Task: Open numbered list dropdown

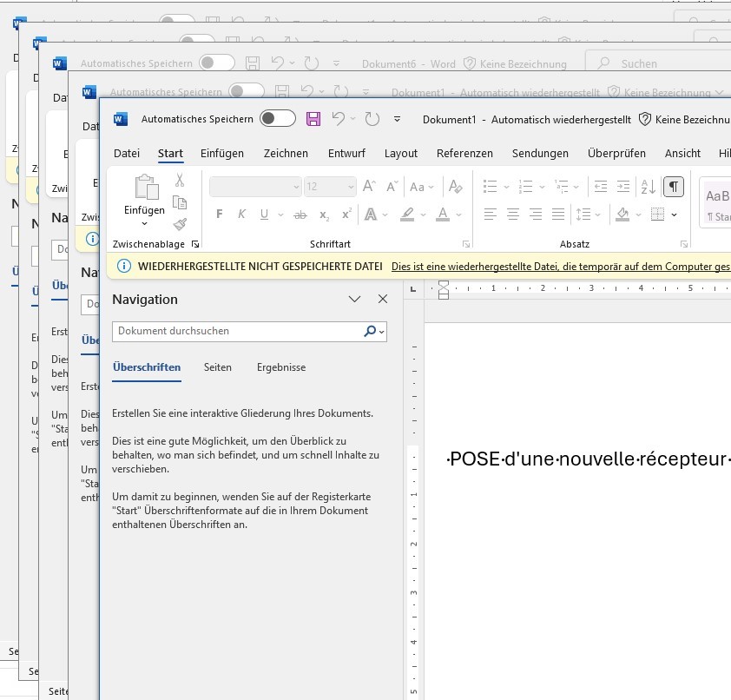Action: tap(543, 187)
